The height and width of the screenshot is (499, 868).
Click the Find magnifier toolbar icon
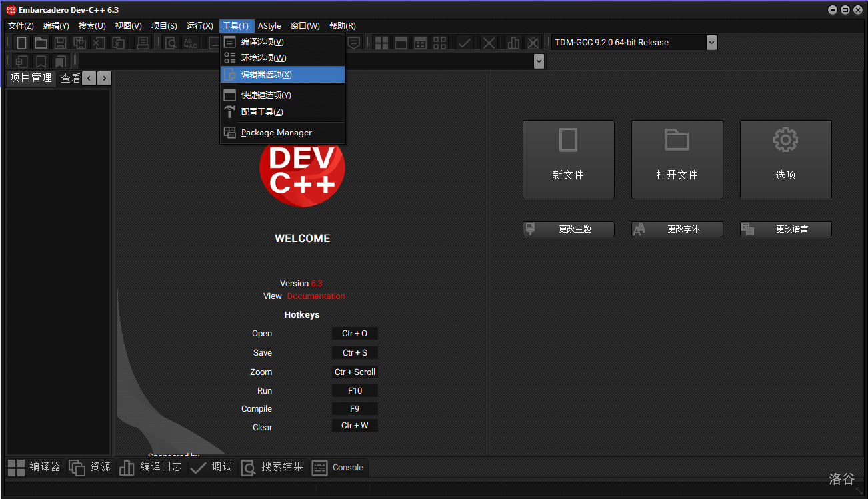pyautogui.click(x=171, y=43)
